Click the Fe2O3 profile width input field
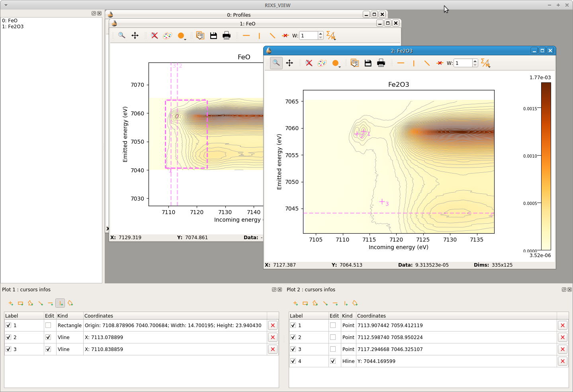The width and height of the screenshot is (573, 392). pos(463,63)
